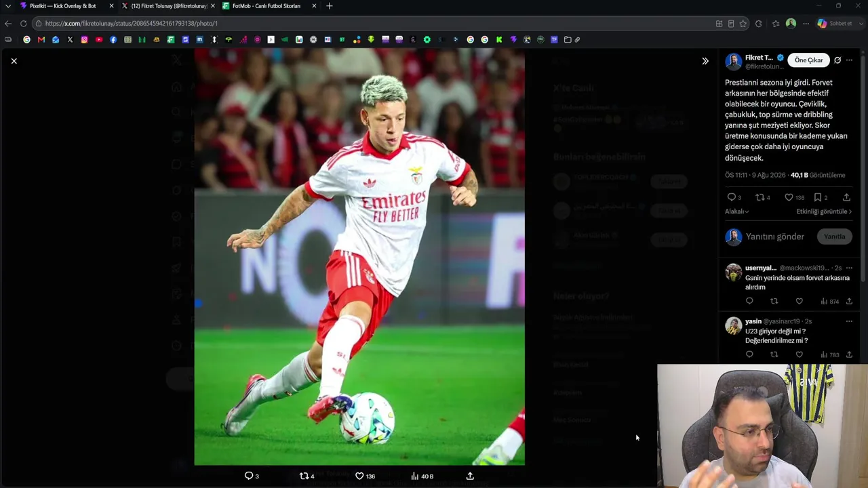868x488 pixels.
Task: Open Etkinliği görüntüle link
Action: 824,211
